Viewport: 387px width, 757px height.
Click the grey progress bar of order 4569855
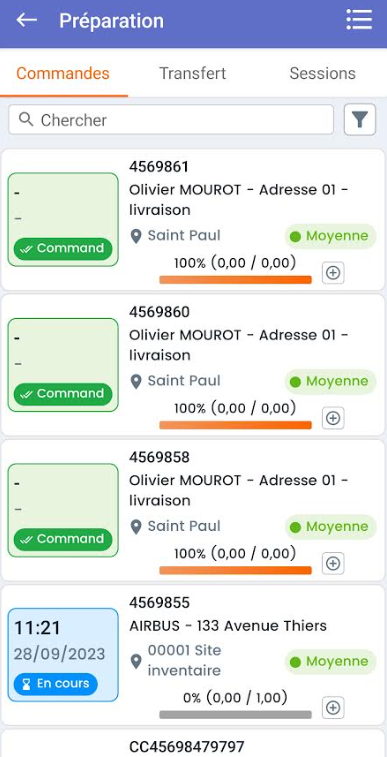235,715
